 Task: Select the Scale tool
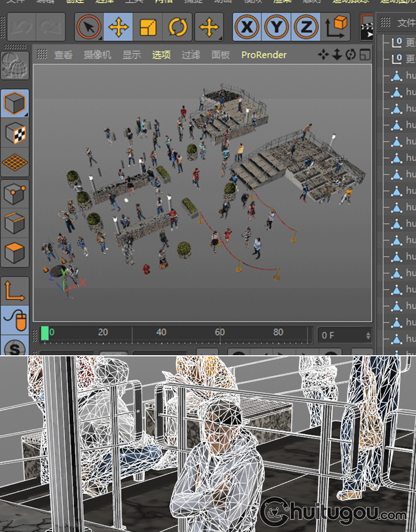pyautogui.click(x=148, y=27)
